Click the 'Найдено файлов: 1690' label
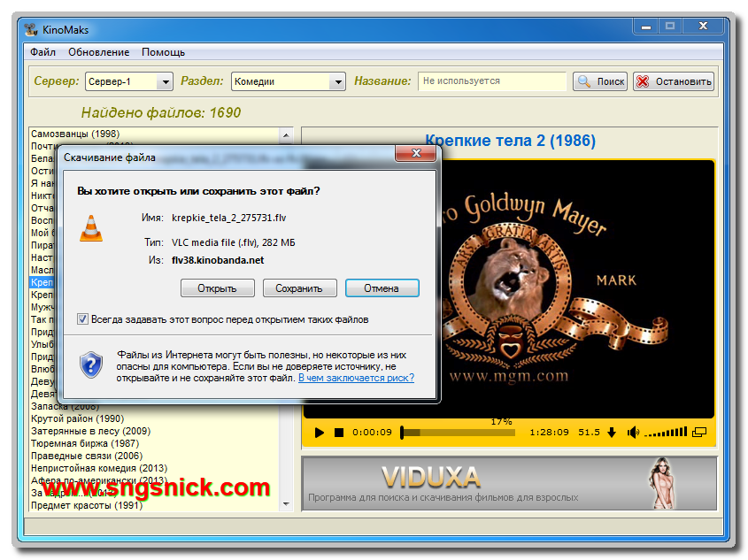The height and width of the screenshot is (560, 748). click(161, 113)
